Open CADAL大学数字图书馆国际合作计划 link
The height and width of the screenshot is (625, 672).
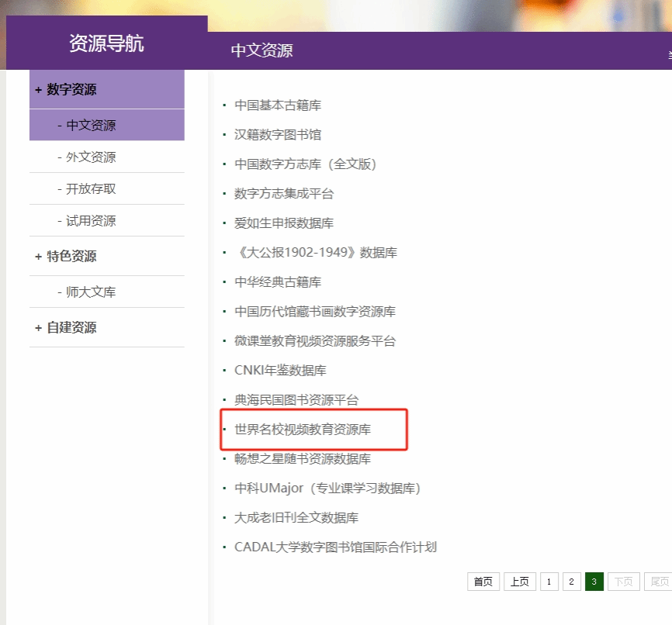pos(335,547)
